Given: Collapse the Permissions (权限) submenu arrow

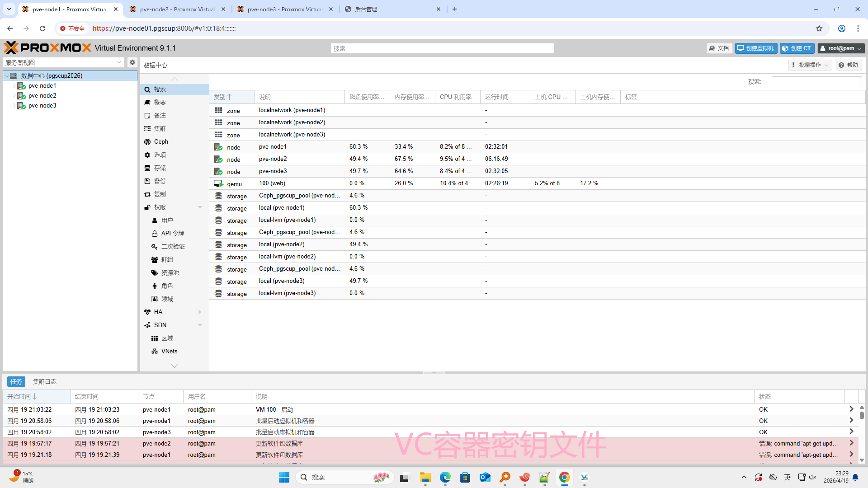Looking at the screenshot, I should tap(200, 207).
